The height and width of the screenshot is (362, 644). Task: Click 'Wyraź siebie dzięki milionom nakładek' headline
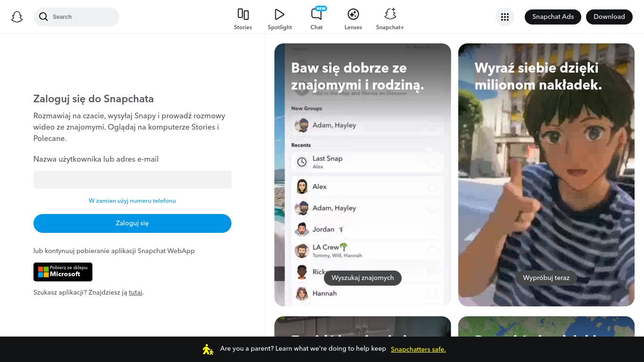pyautogui.click(x=538, y=76)
